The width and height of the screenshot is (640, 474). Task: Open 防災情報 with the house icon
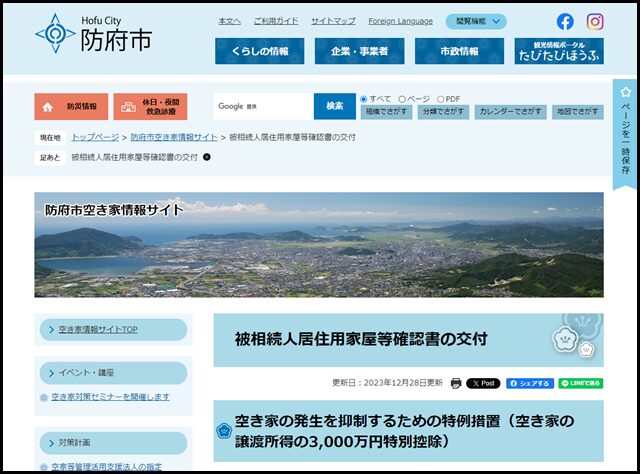click(71, 107)
